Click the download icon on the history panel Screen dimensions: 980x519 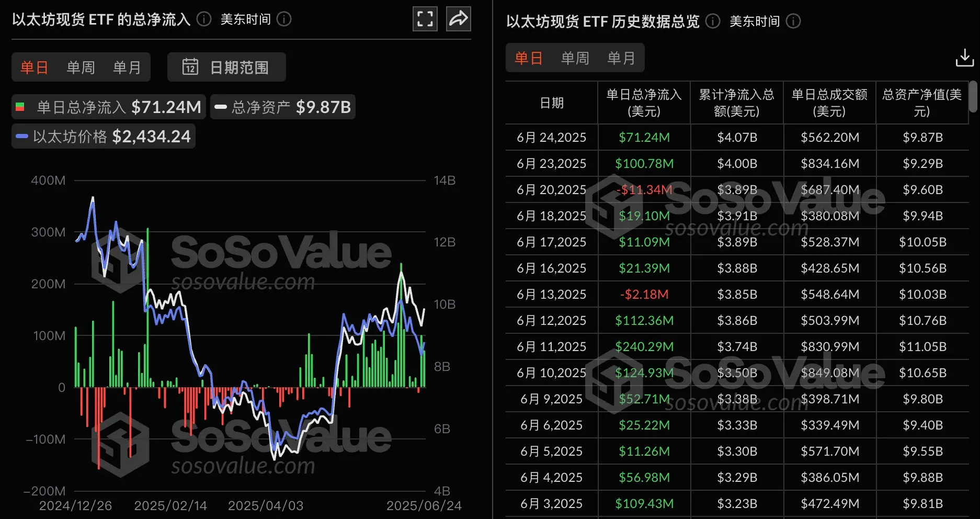click(964, 58)
